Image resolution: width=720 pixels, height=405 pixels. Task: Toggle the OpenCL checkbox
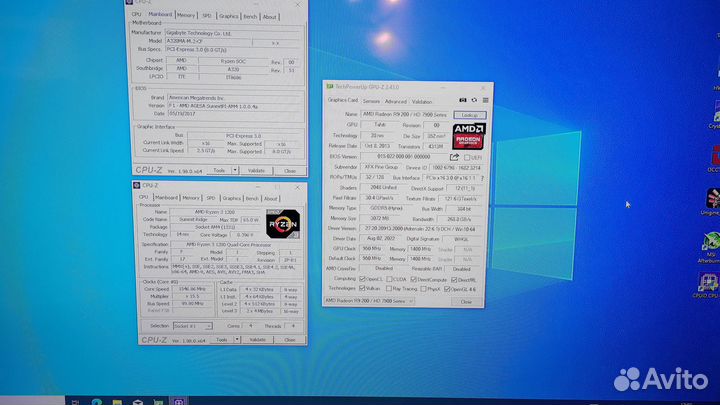[362, 279]
